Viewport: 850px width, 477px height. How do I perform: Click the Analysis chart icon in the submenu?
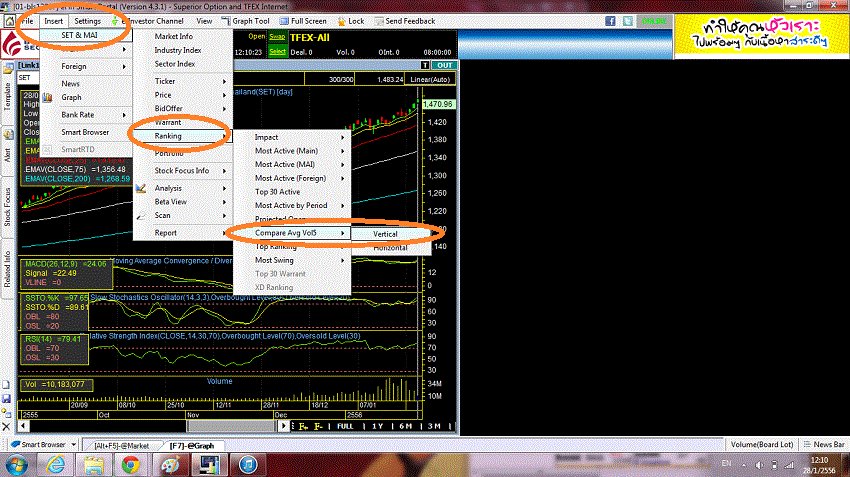(141, 188)
